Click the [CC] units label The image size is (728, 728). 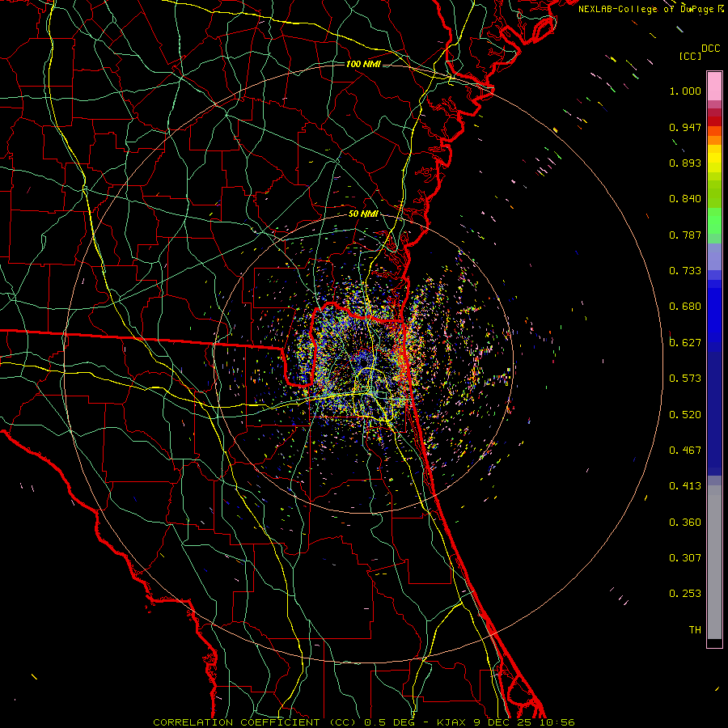click(691, 56)
